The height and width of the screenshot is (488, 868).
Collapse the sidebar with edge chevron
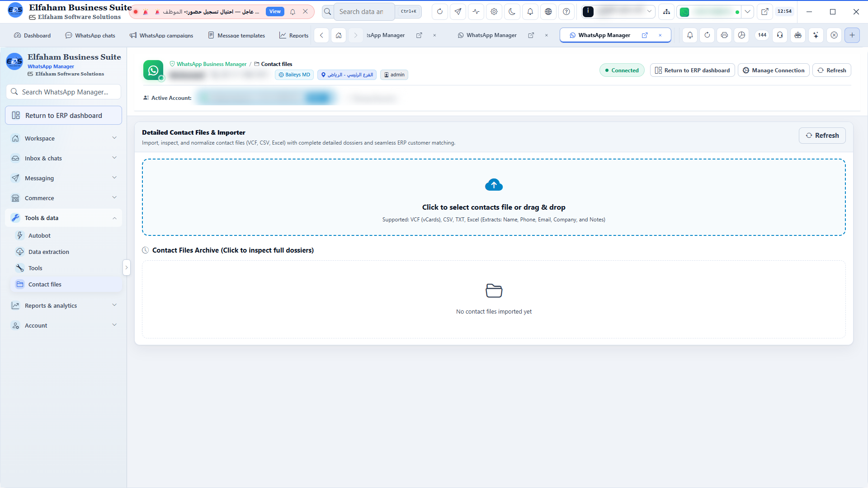127,267
